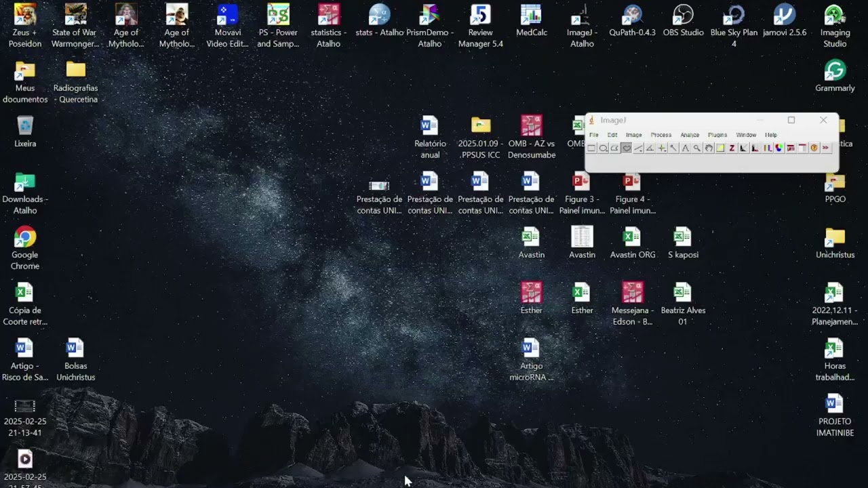Screen dimensions: 868x488
Task: Select the Blue Sky Plan 4 icon
Action: 734,26
